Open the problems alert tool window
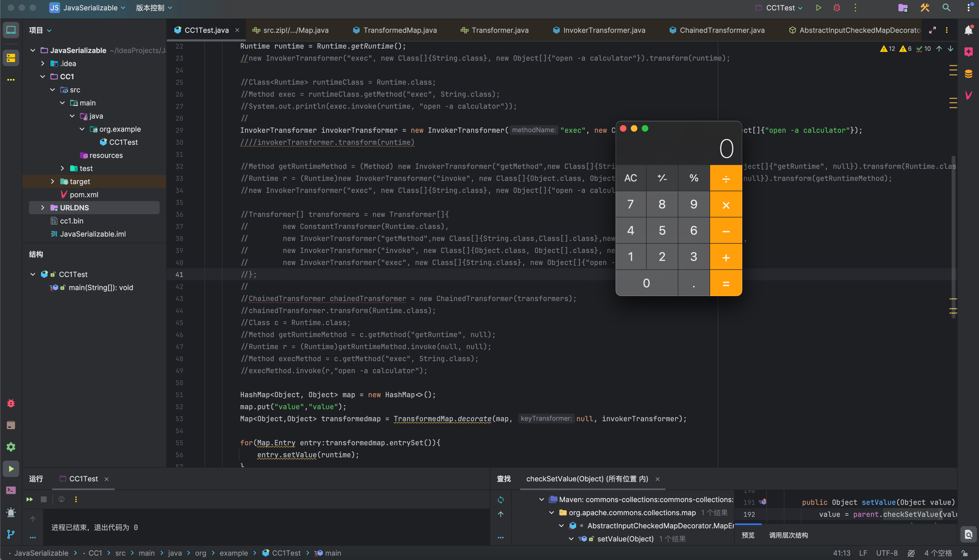 click(x=11, y=512)
